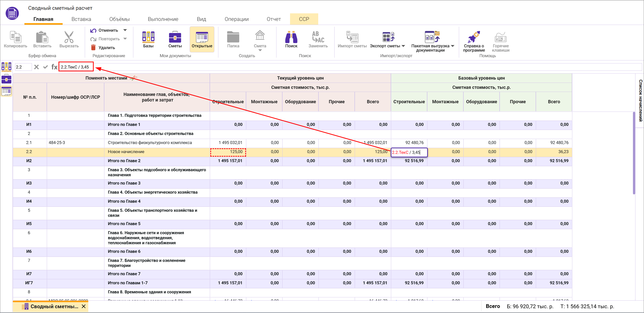Open the ССР ribbon tab

[304, 19]
